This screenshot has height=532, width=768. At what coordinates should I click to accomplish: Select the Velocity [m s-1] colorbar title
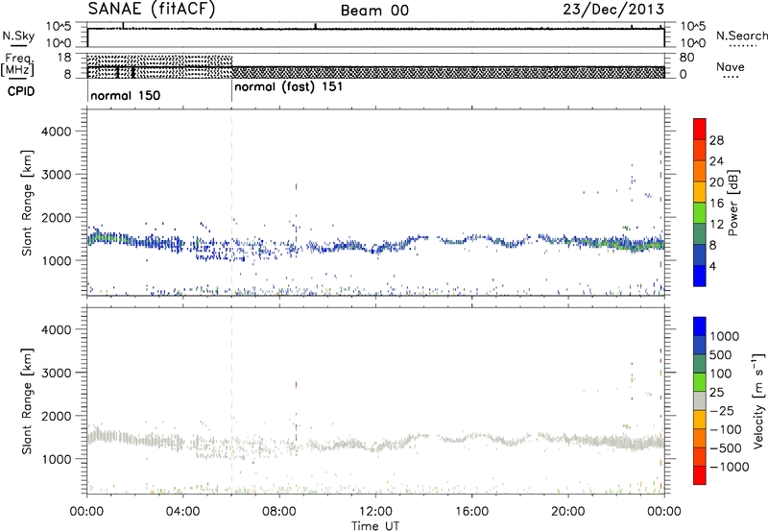(757, 400)
